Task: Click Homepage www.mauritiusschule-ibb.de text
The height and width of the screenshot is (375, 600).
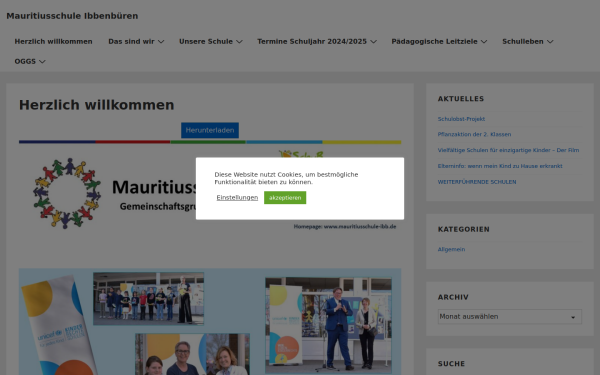Action: [345, 227]
